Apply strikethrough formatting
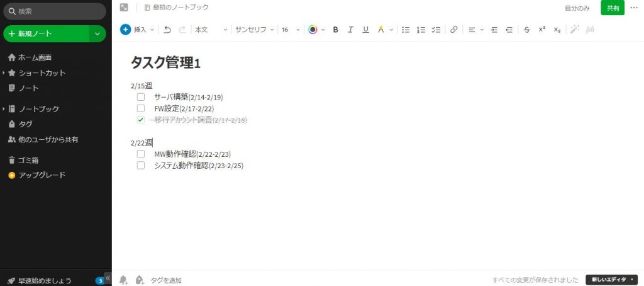 pos(527,30)
